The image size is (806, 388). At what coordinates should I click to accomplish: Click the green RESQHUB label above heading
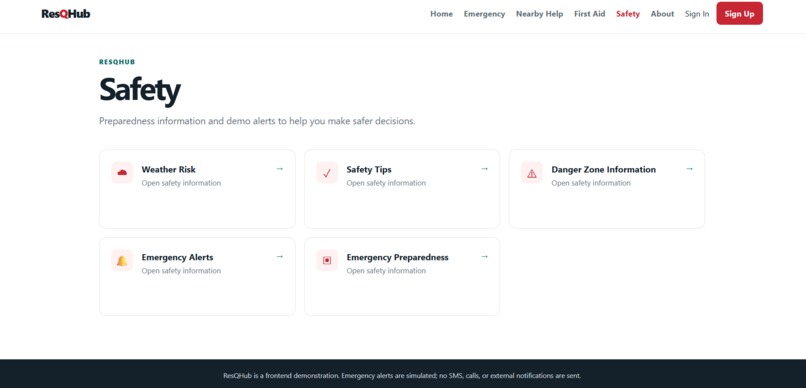point(117,62)
